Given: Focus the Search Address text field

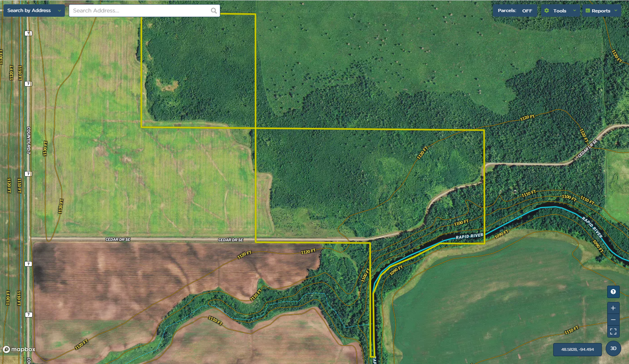Looking at the screenshot, I should click(140, 11).
